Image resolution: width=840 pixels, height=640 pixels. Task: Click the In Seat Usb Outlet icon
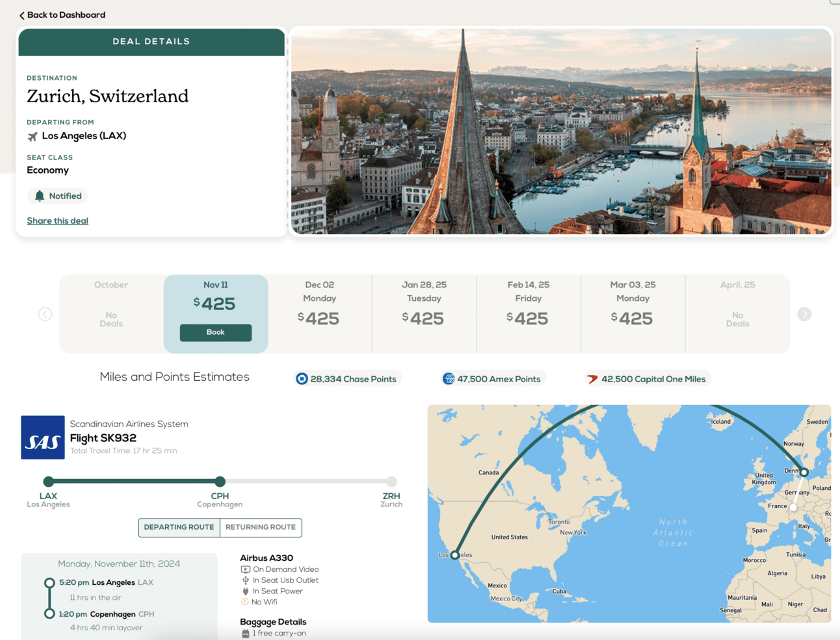pos(245,580)
